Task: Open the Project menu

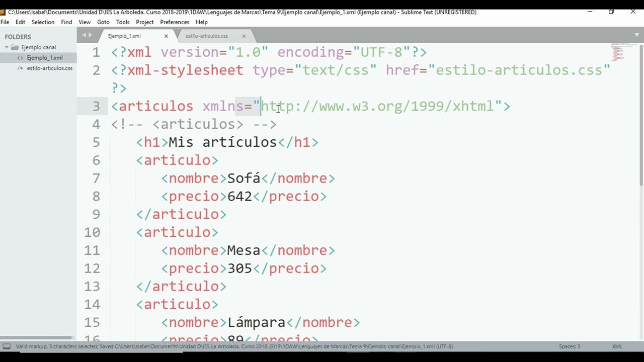Action: (144, 22)
